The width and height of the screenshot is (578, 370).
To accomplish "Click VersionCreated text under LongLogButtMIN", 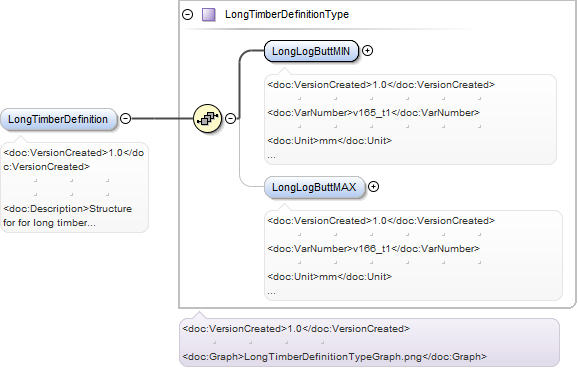I will [x=381, y=85].
